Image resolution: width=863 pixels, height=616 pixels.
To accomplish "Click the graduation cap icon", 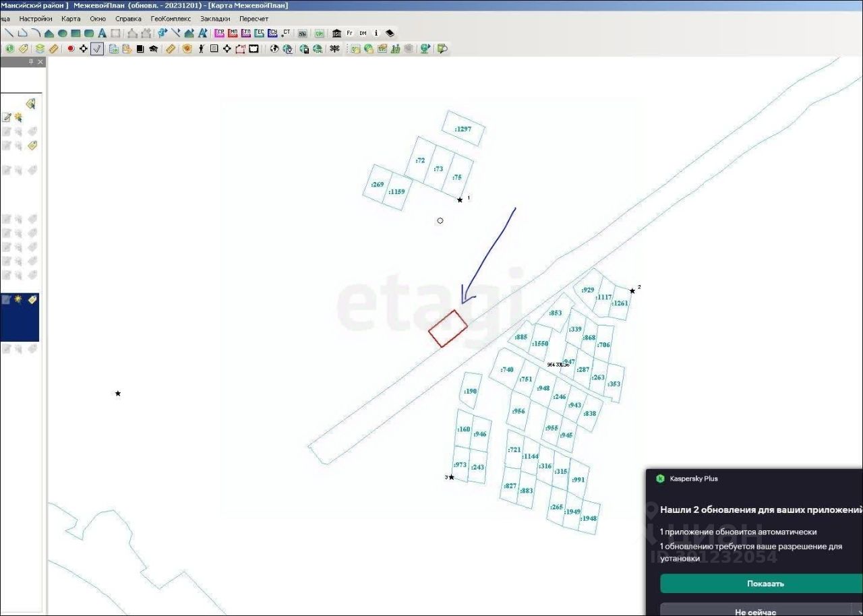I will (154, 49).
